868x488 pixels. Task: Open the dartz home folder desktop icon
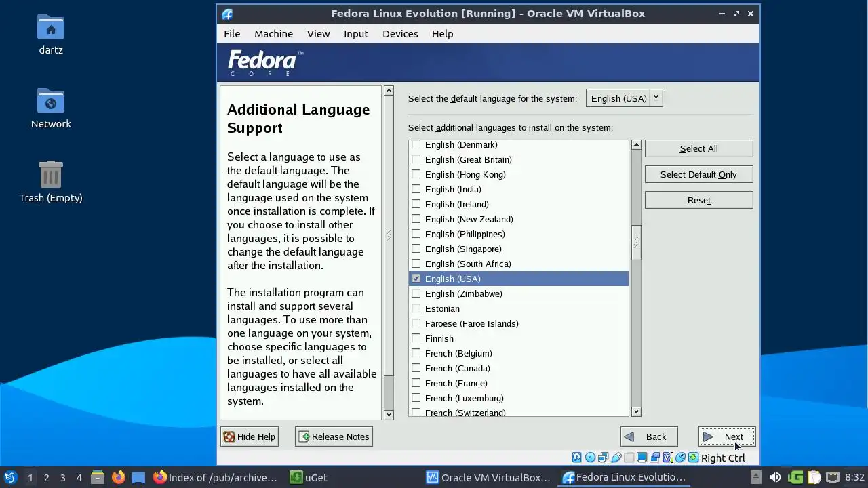(51, 34)
